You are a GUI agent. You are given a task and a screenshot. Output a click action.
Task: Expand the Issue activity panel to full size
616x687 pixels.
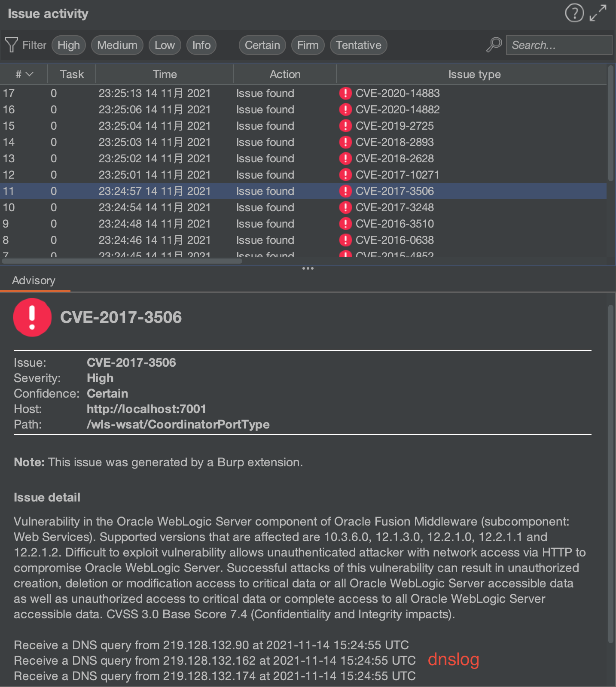coord(598,13)
